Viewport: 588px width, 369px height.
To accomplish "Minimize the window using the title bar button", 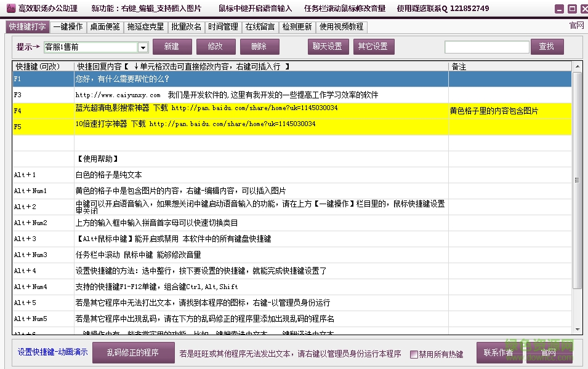I will [559, 9].
